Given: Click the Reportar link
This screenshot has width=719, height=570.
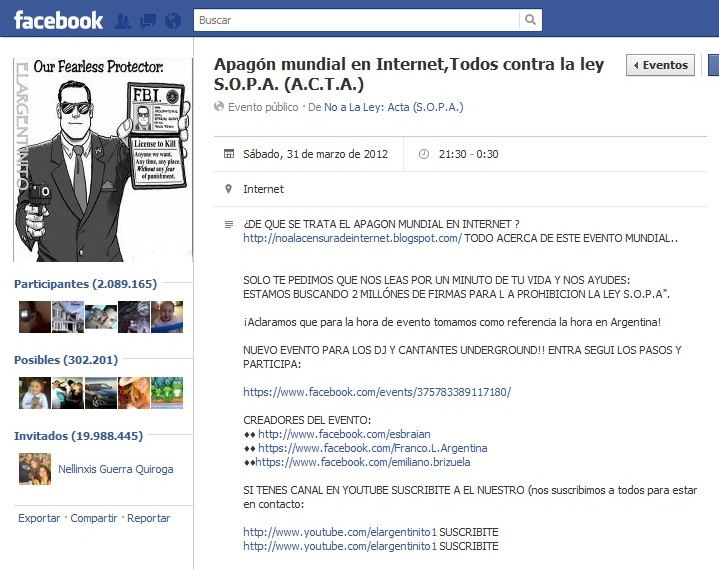Looking at the screenshot, I should point(149,518).
